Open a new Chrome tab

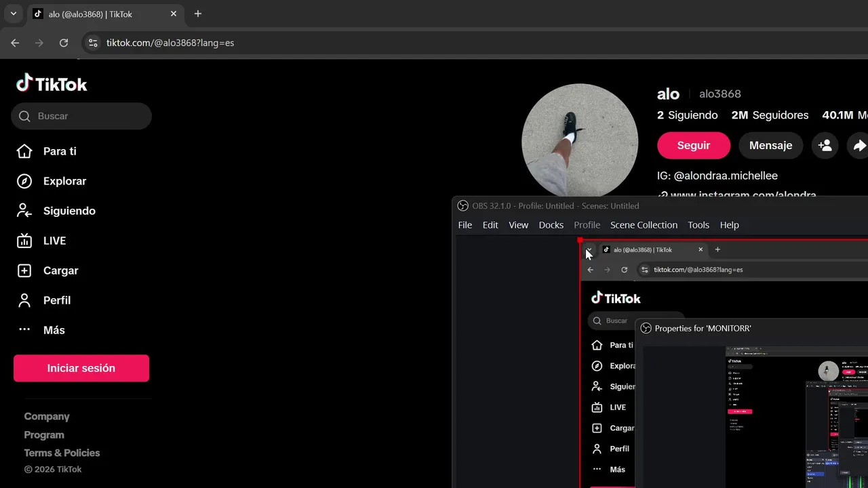click(198, 14)
